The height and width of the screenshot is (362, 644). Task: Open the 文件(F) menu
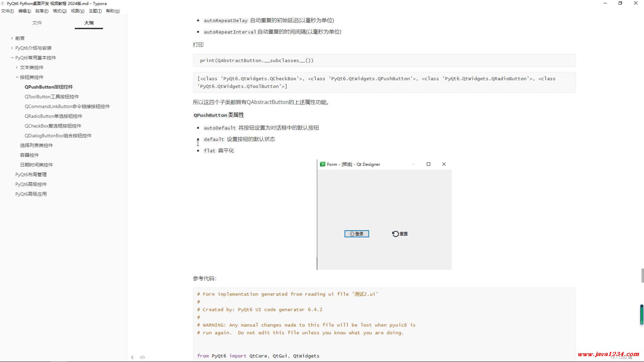click(7, 11)
